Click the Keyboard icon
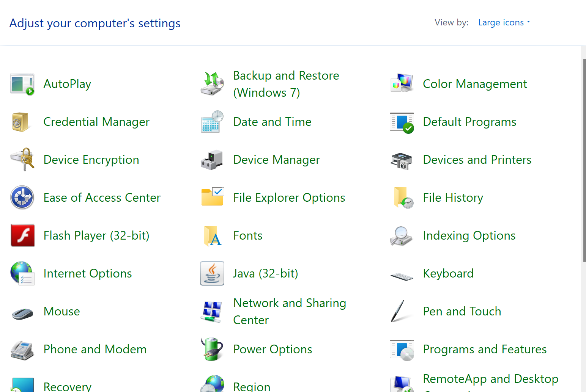The width and height of the screenshot is (586, 392). [x=402, y=277]
